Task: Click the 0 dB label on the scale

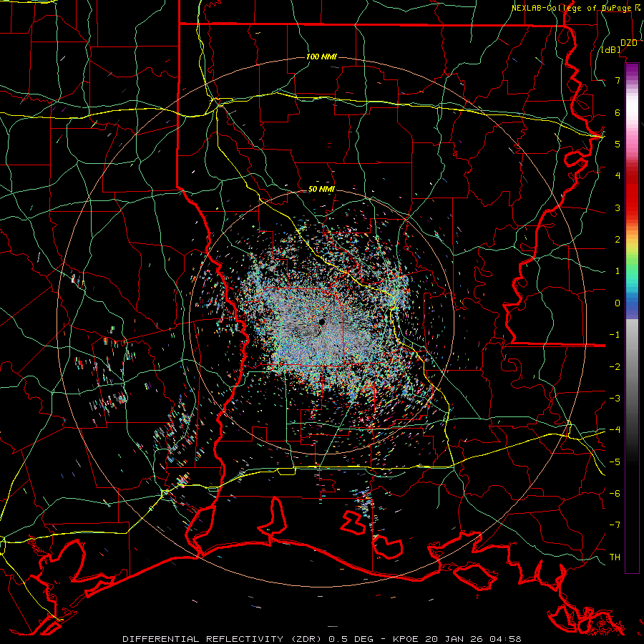Action: (x=618, y=303)
